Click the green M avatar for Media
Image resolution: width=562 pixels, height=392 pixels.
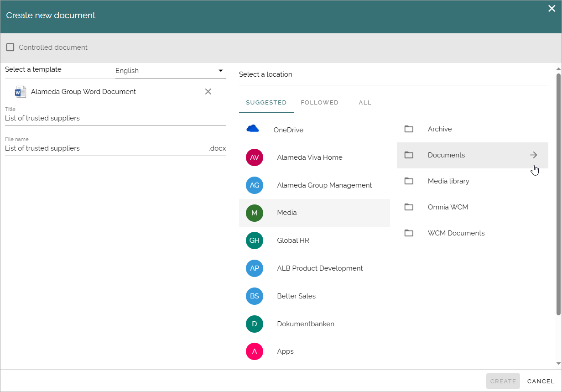coord(255,213)
